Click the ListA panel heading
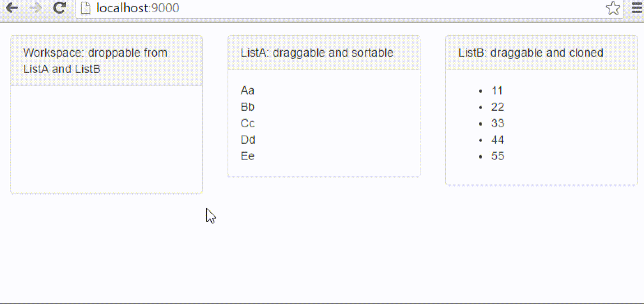 (317, 53)
